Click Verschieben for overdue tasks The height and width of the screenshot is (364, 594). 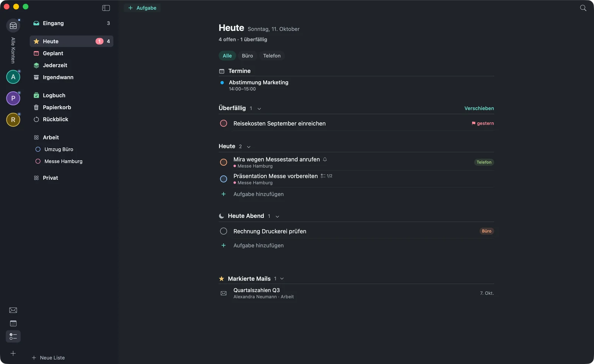[479, 108]
